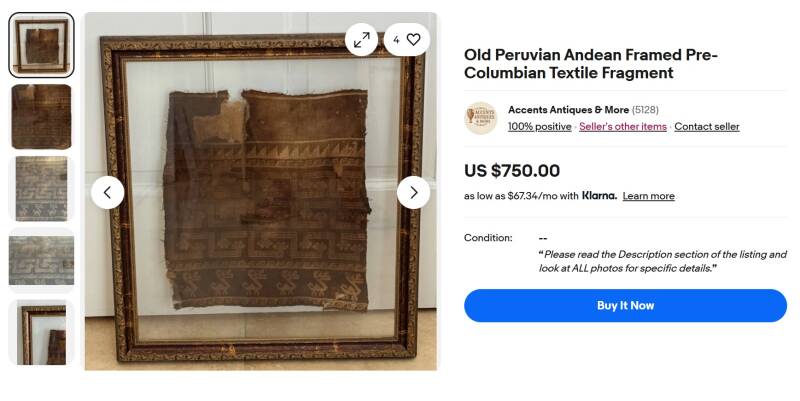Select the second close-up textile thumbnail
This screenshot has height=401, width=800.
click(x=41, y=117)
